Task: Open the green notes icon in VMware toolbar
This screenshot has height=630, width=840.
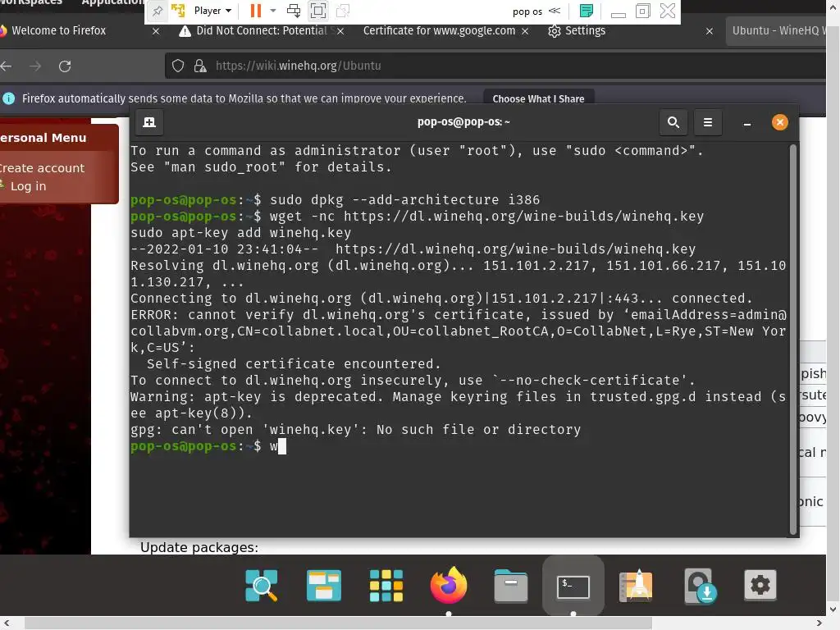Action: [x=587, y=11]
